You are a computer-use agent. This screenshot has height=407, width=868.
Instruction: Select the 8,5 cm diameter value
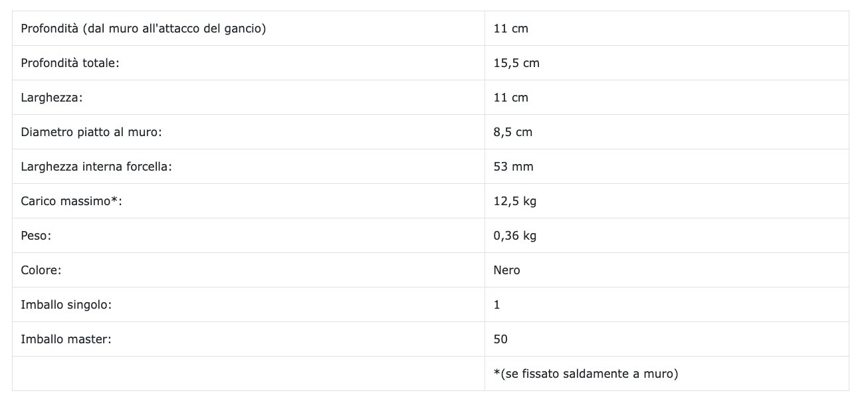(x=513, y=132)
